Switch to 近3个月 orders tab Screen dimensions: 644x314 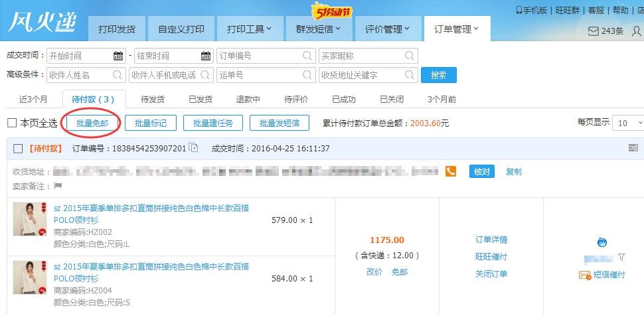(x=33, y=100)
